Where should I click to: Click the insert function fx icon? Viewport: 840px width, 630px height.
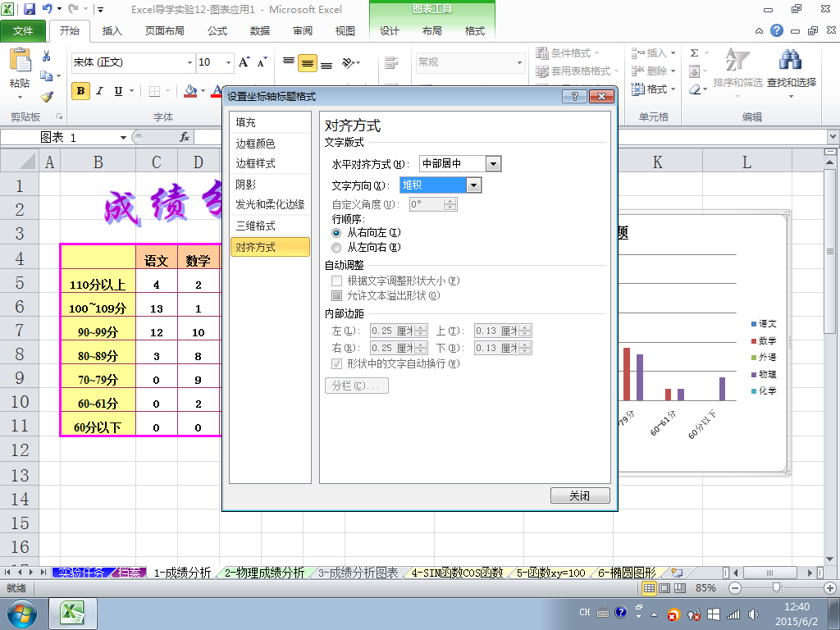[x=185, y=137]
